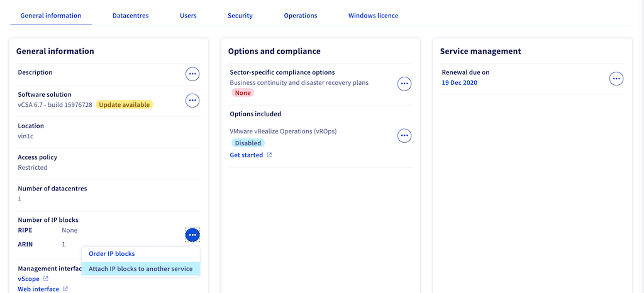
Task: Click the Update available badge
Action: coord(125,104)
